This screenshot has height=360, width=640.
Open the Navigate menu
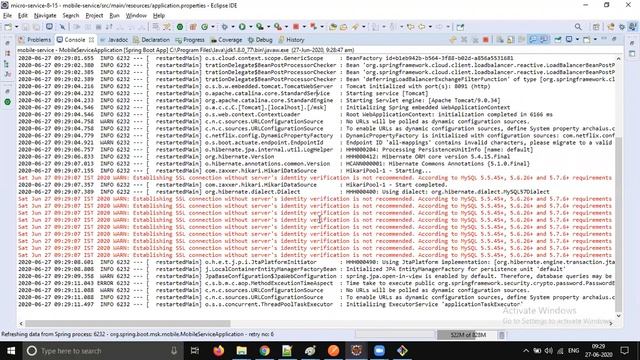tap(45, 16)
